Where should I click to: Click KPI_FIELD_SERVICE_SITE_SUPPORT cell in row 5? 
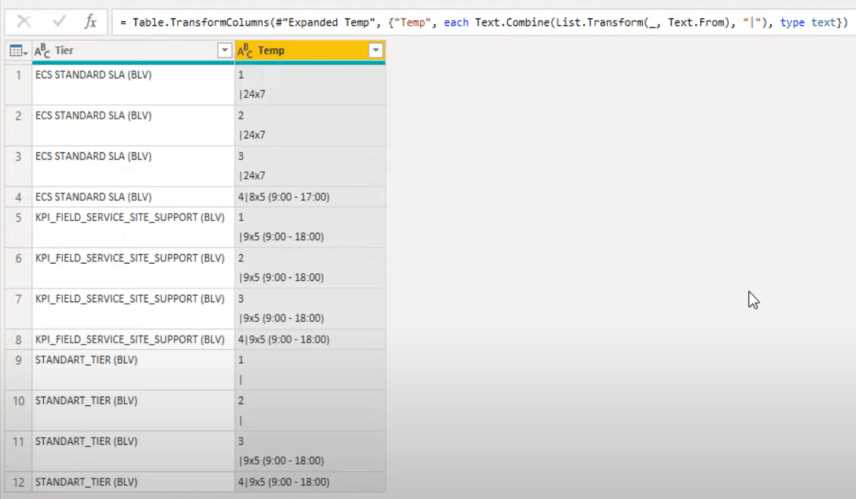tap(133, 227)
